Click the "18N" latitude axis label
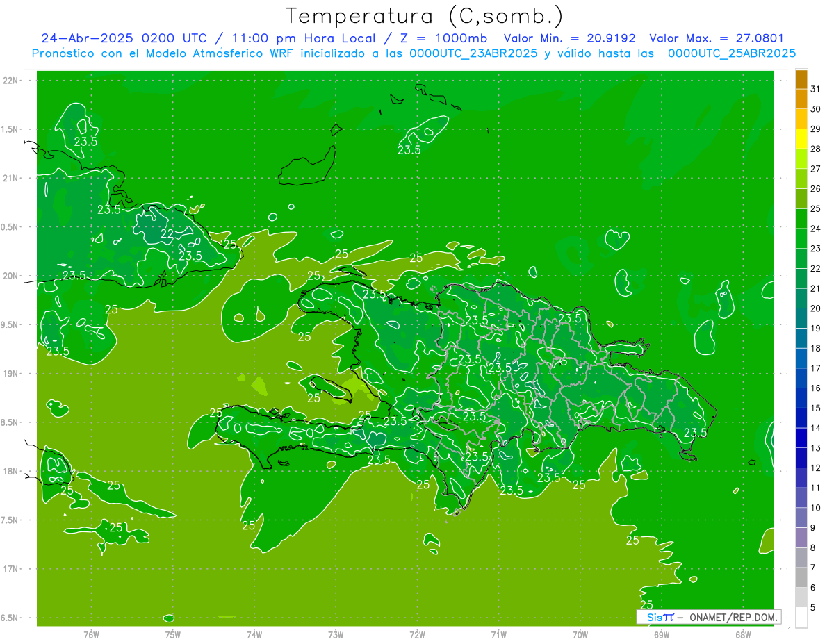 tap(12, 472)
